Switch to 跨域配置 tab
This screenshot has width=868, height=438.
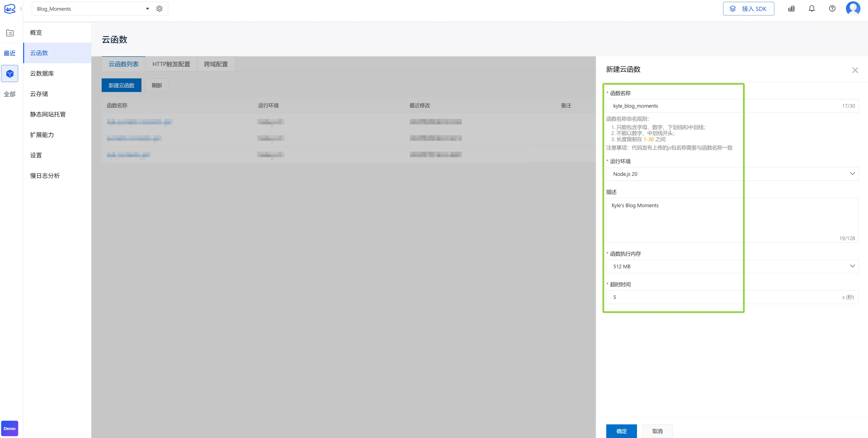coord(216,64)
